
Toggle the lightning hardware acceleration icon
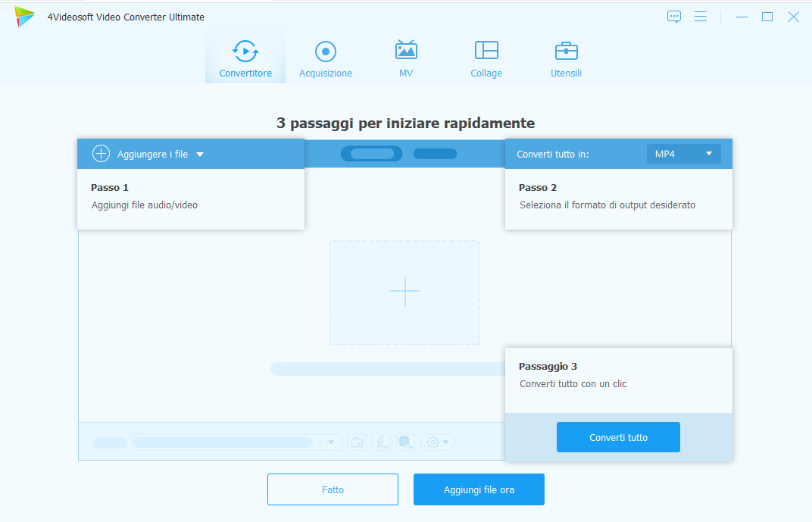point(382,442)
